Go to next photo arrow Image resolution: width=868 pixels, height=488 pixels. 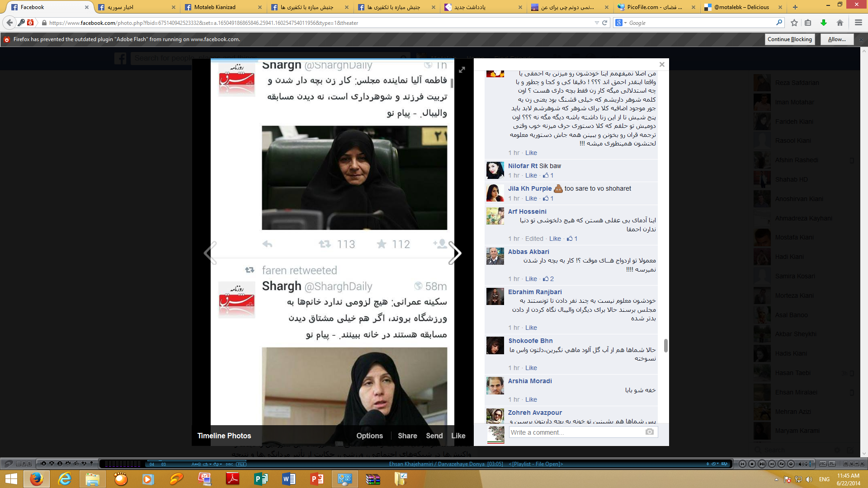coord(455,253)
